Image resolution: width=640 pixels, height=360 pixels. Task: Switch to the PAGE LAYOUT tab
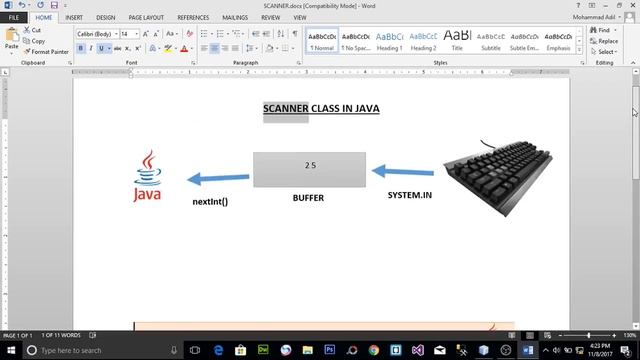point(146,18)
